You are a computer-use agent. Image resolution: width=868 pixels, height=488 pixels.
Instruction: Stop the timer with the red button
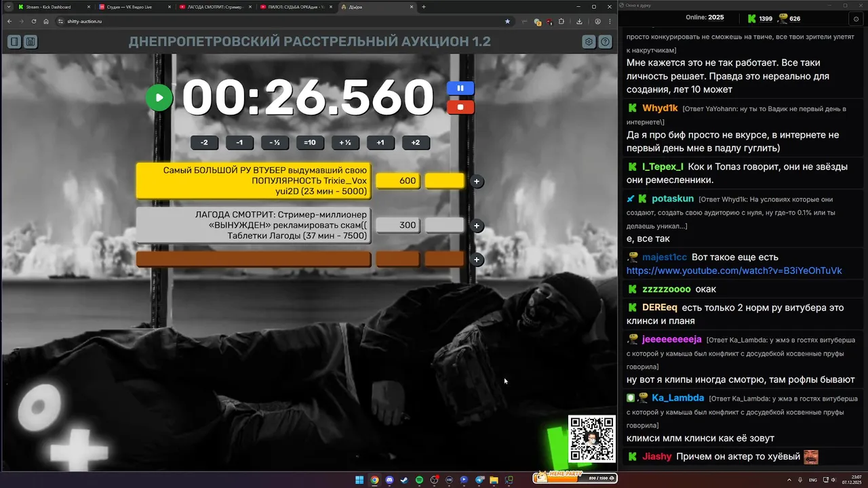460,107
